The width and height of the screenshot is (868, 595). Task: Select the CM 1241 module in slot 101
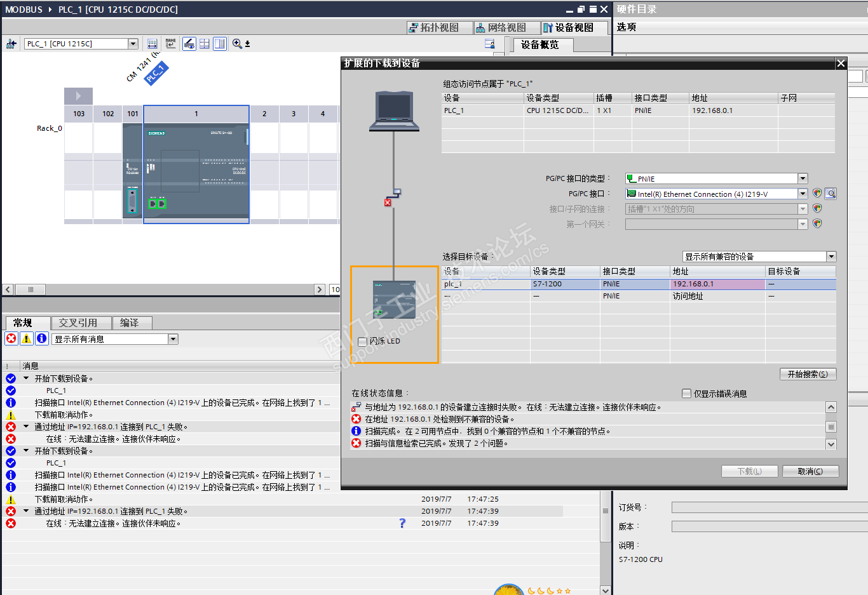132,171
